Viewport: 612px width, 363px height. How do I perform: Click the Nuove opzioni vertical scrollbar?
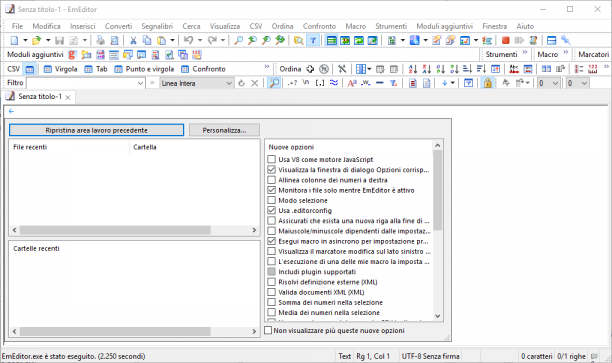tap(438, 230)
